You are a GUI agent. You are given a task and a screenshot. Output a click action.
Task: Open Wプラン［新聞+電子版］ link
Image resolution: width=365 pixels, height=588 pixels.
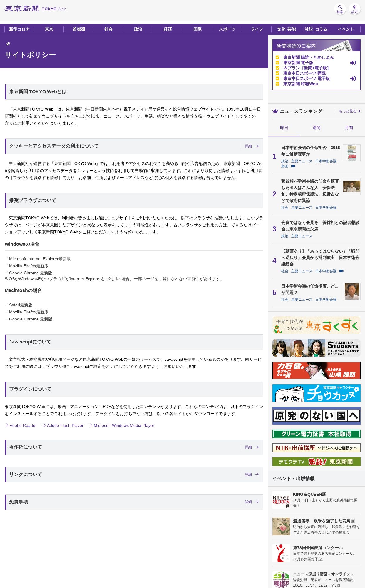point(307,68)
